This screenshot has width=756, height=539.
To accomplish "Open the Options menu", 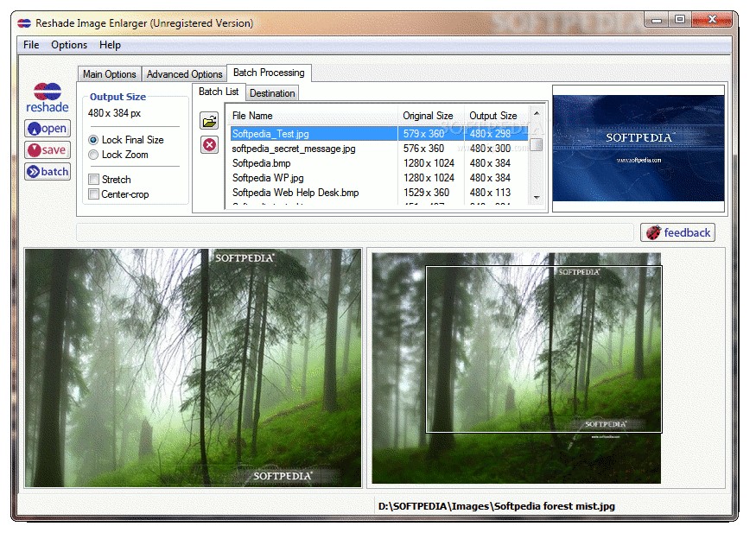I will 69,45.
